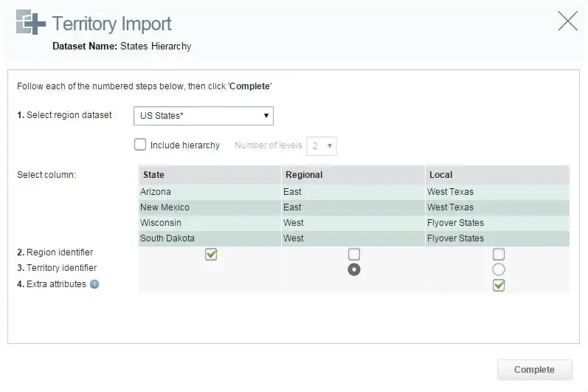Click the Extra attributes label
The image size is (588, 392).
pyautogui.click(x=52, y=284)
